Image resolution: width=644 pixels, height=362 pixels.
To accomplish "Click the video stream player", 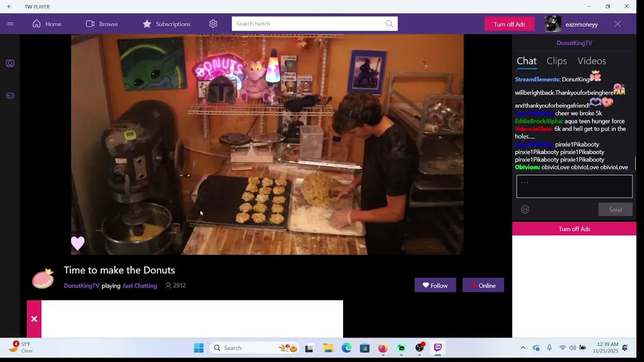I will pyautogui.click(x=267, y=144).
